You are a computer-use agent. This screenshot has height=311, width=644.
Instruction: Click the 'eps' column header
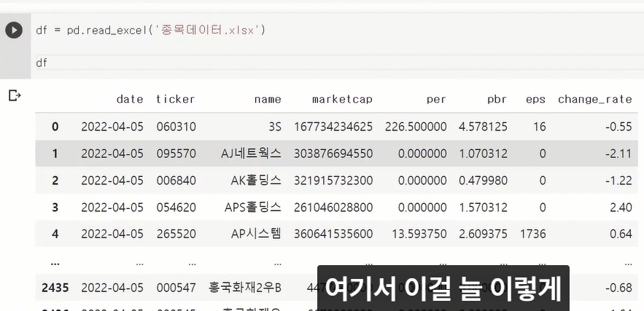point(535,99)
